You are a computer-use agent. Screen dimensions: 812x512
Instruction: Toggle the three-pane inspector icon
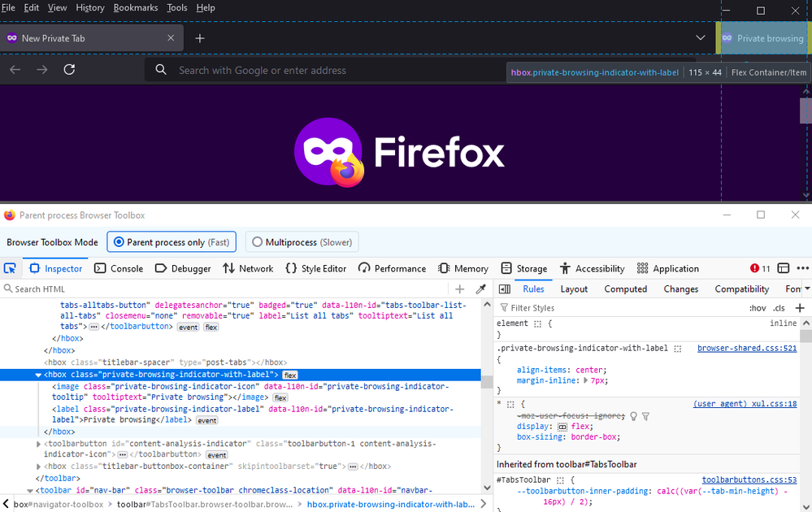pos(505,289)
